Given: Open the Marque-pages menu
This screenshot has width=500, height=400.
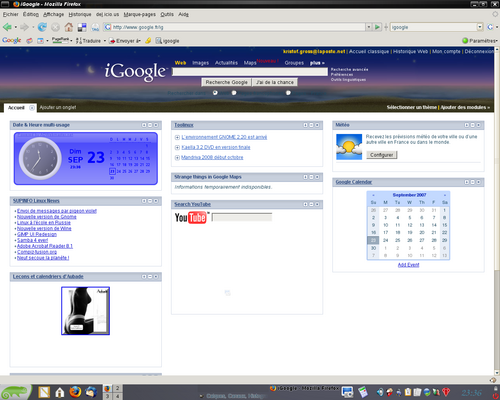Looking at the screenshot, I should coord(140,14).
